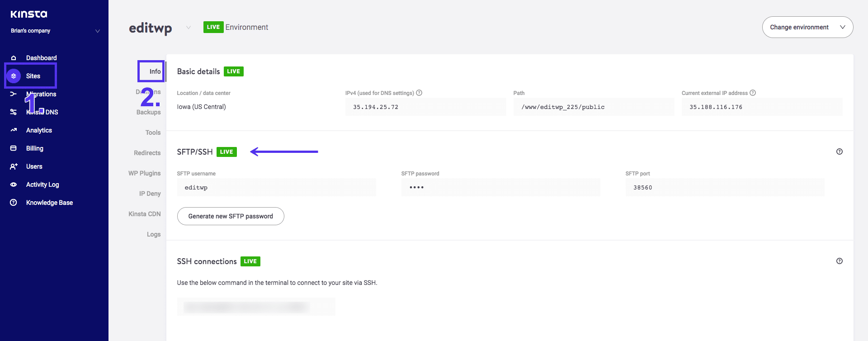Click the Knowledge Base question icon
Screen dimensions: 868x341
pos(14,203)
